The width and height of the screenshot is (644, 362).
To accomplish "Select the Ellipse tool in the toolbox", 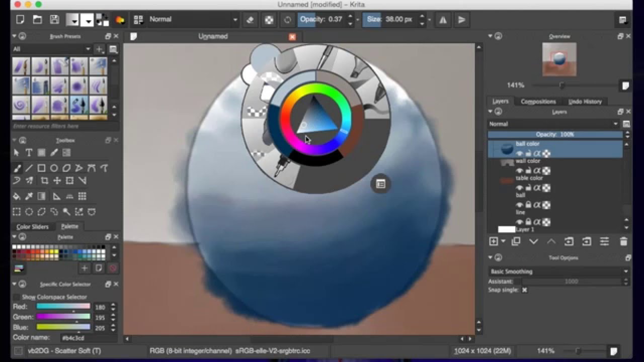I will coord(54,168).
